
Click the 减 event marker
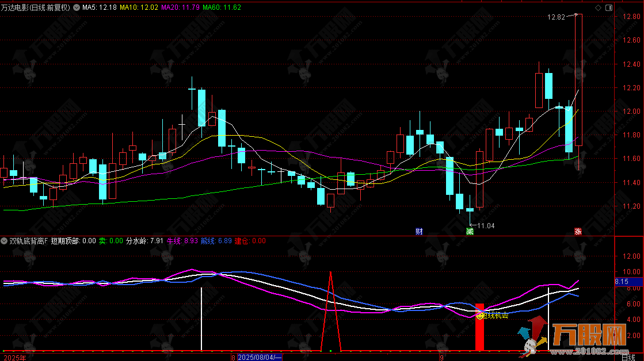click(470, 231)
